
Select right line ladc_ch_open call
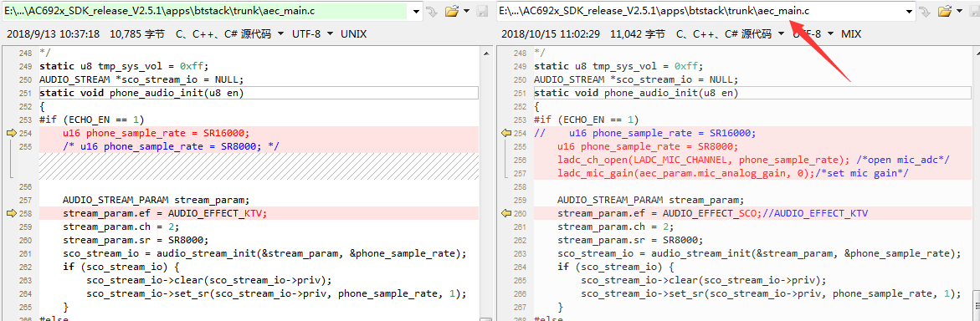[753, 160]
